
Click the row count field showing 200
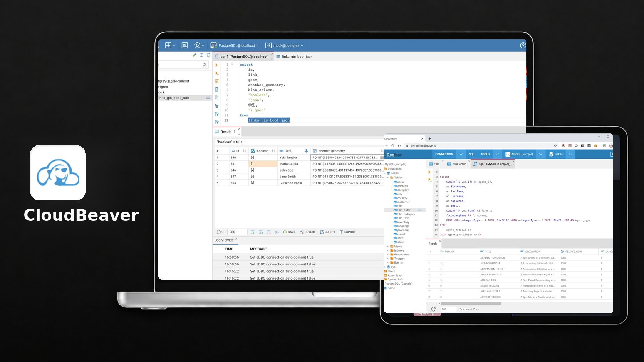pos(237,232)
